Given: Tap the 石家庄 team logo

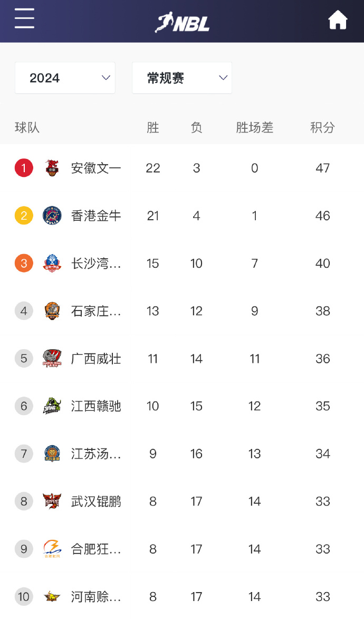Looking at the screenshot, I should [52, 311].
